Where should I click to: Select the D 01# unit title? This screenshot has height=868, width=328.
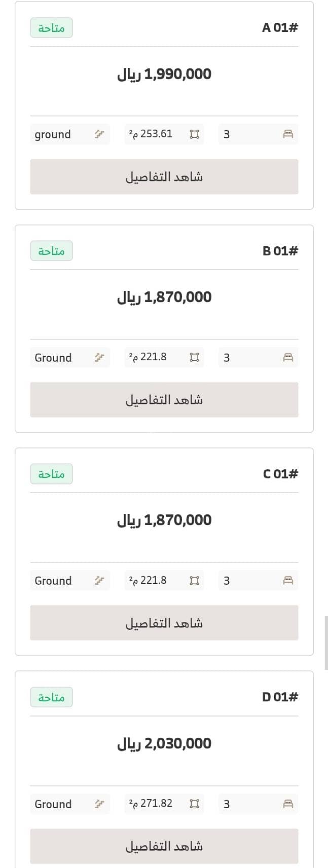click(280, 697)
